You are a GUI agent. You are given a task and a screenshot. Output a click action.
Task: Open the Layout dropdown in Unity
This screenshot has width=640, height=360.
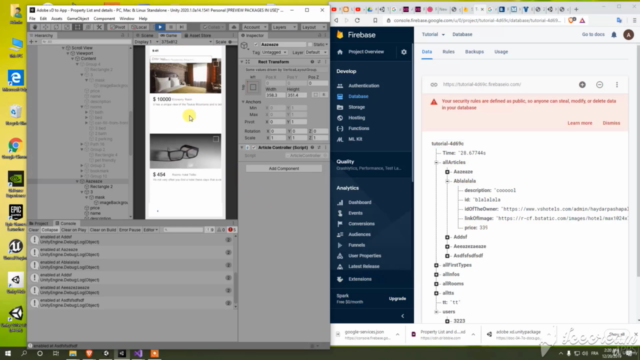313,27
